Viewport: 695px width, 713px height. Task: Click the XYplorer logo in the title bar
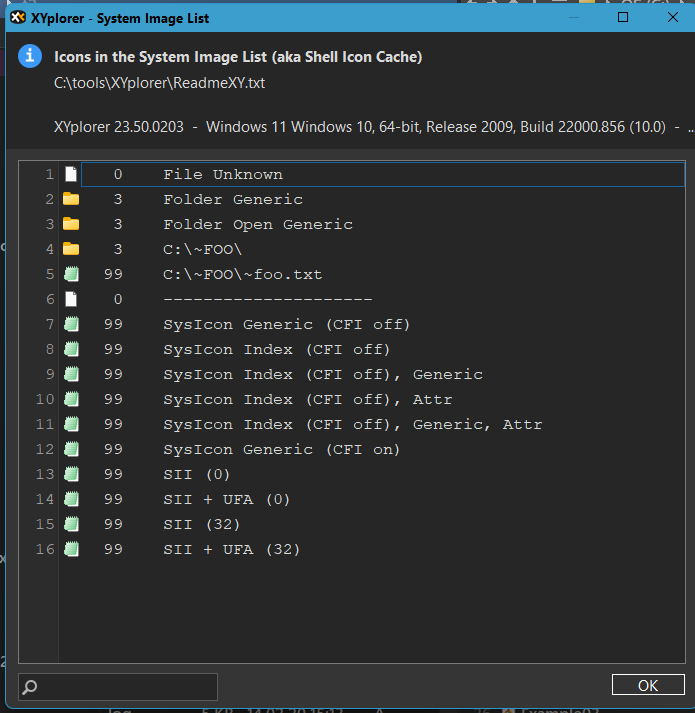click(18, 18)
